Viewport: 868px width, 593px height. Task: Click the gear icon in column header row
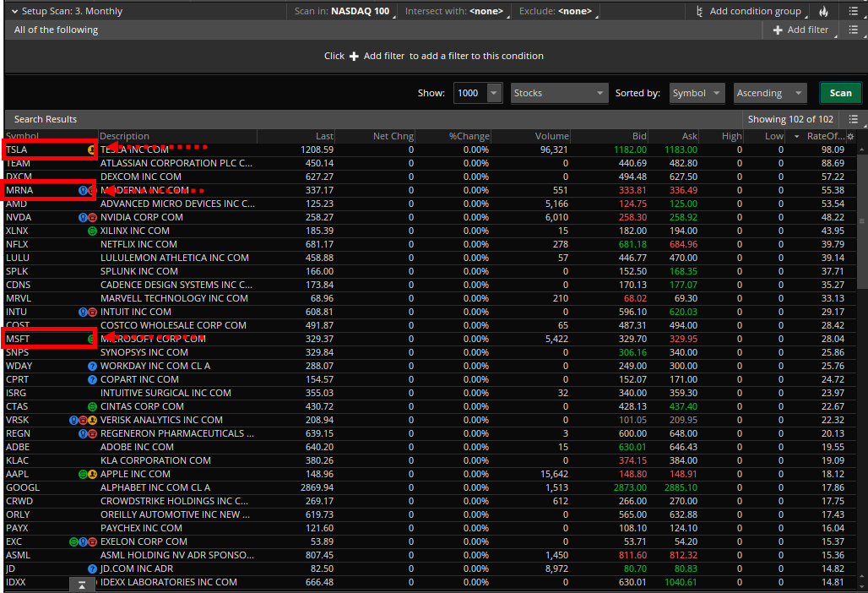click(850, 137)
